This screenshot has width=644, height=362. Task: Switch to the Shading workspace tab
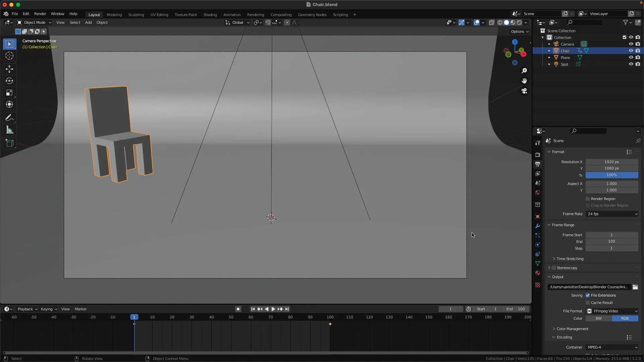pos(210,15)
